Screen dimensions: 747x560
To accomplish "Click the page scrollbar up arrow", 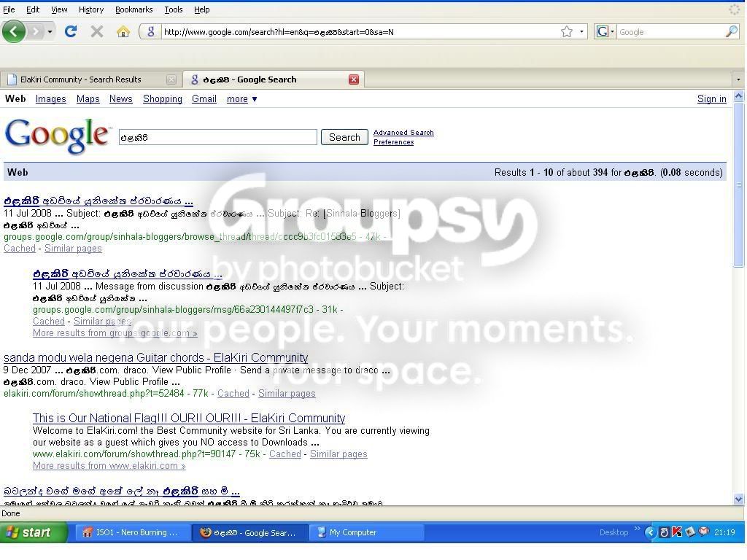I will tap(739, 97).
